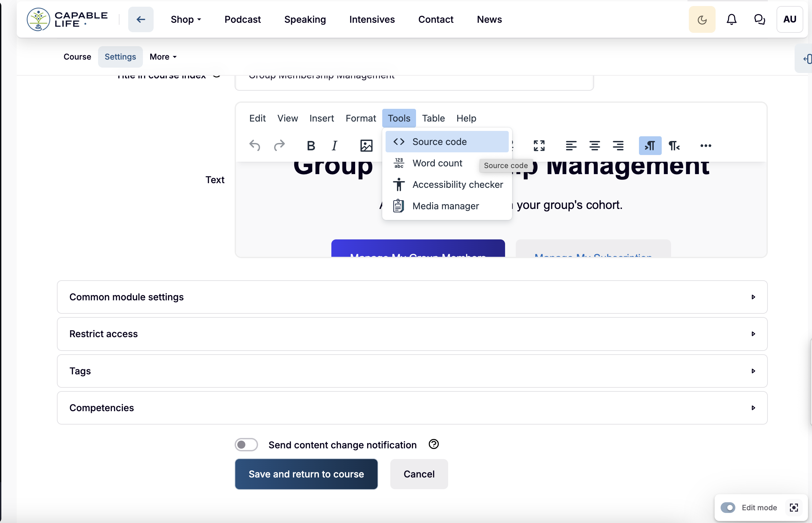Insert an image using the toolbar icon
Screen dimensions: 812x523
click(x=366, y=146)
